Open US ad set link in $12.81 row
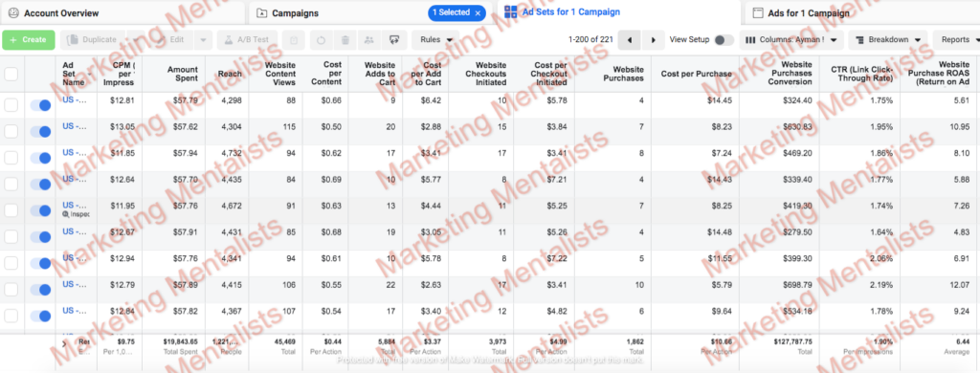Image resolution: width=980 pixels, height=373 pixels. pos(75,100)
